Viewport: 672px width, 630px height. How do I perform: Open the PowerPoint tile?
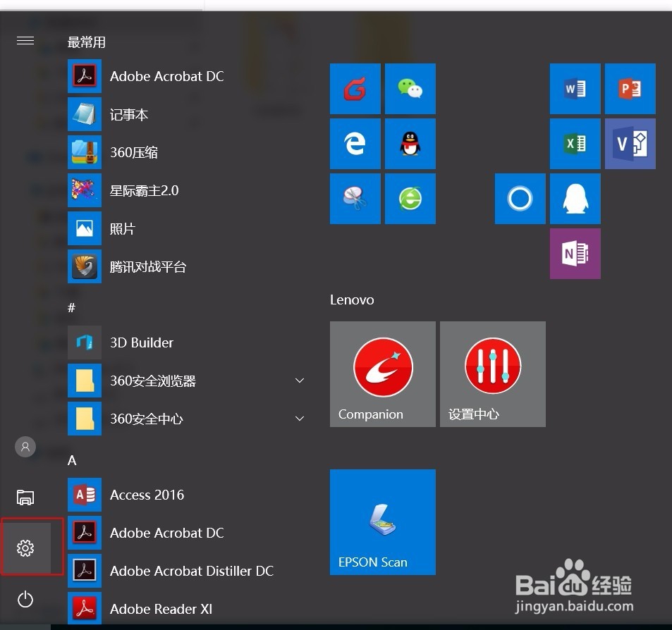pos(630,89)
